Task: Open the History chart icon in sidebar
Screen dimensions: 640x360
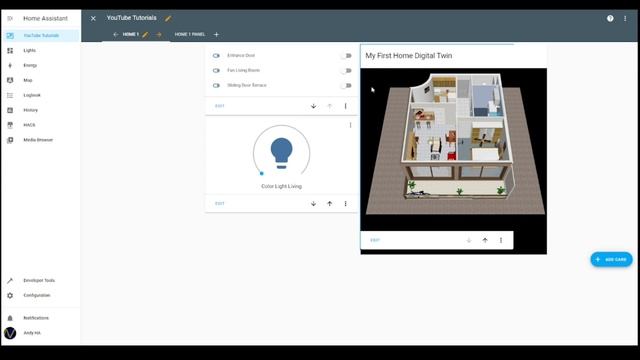Action: point(10,110)
